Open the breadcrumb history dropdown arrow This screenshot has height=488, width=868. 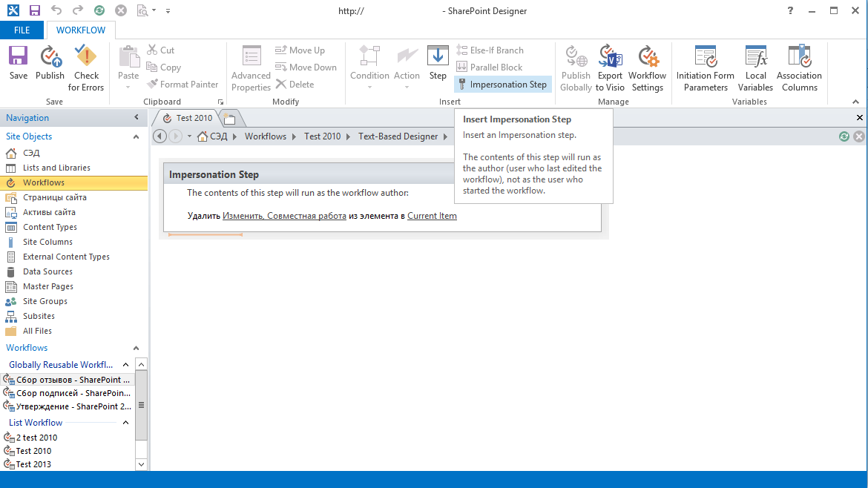coord(189,136)
